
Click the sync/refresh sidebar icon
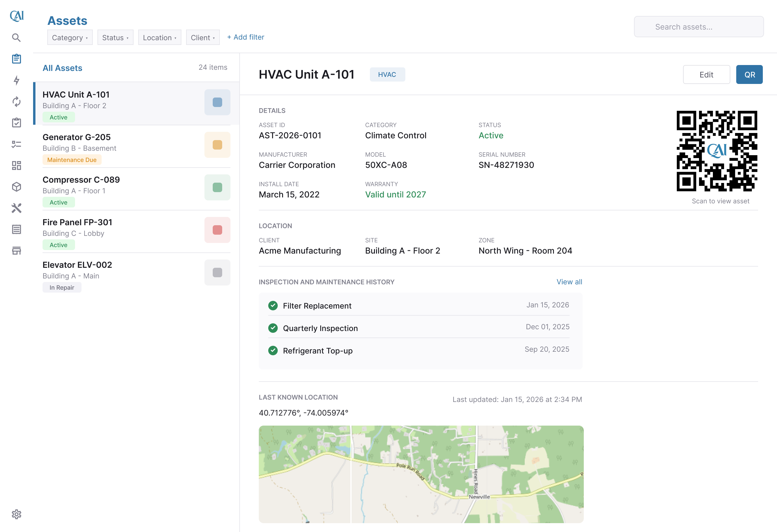coord(16,102)
